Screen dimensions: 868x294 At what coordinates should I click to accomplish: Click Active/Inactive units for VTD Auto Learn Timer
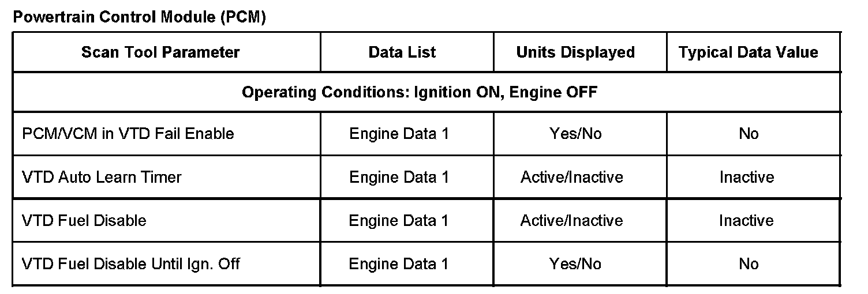pos(572,177)
